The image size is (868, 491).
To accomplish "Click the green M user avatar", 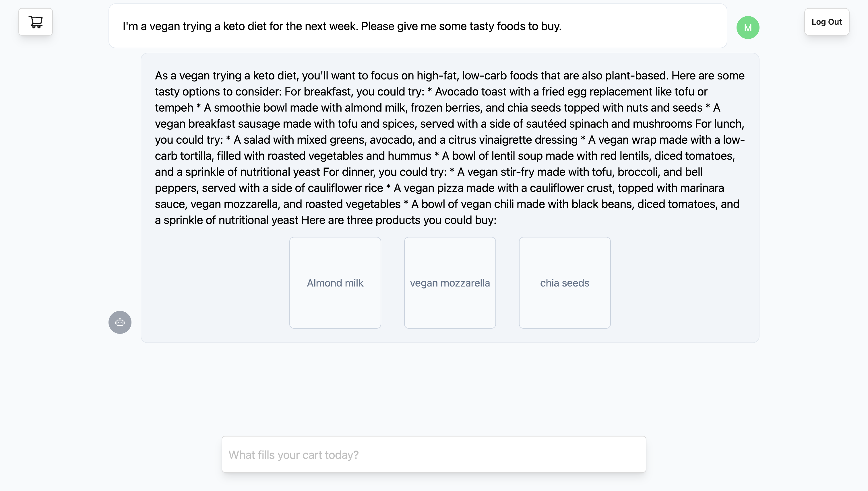I will [x=747, y=28].
